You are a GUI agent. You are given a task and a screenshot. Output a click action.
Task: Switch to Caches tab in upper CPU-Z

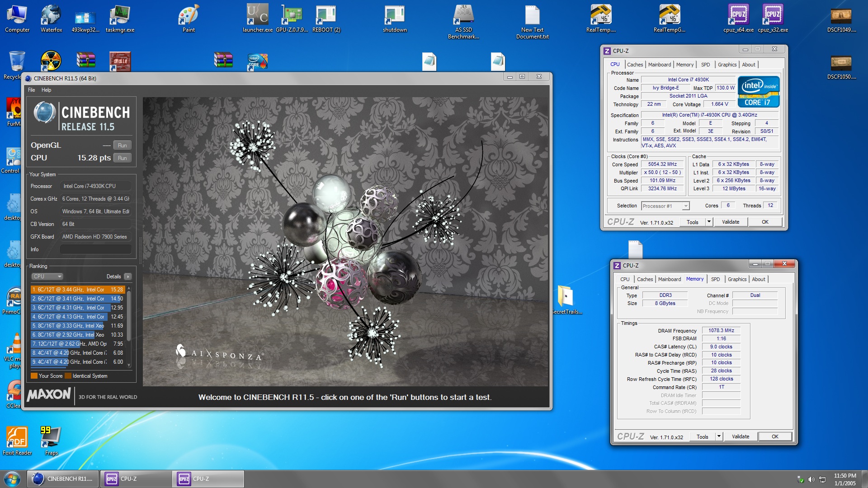coord(635,65)
